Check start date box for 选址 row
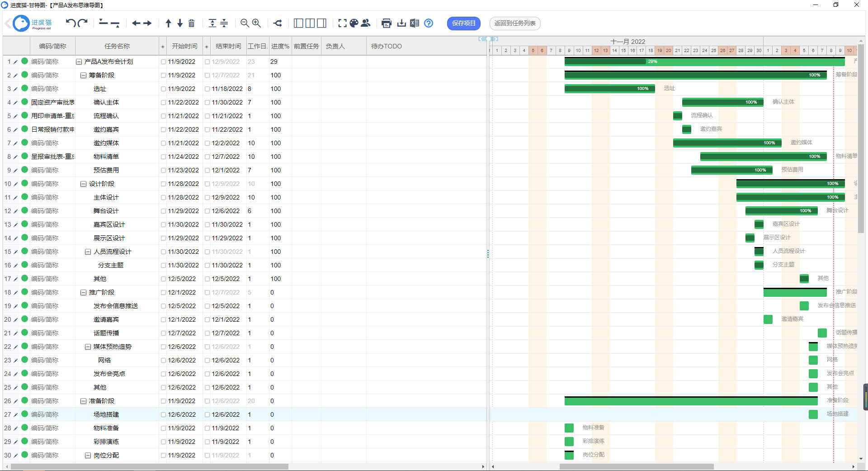 click(x=164, y=89)
